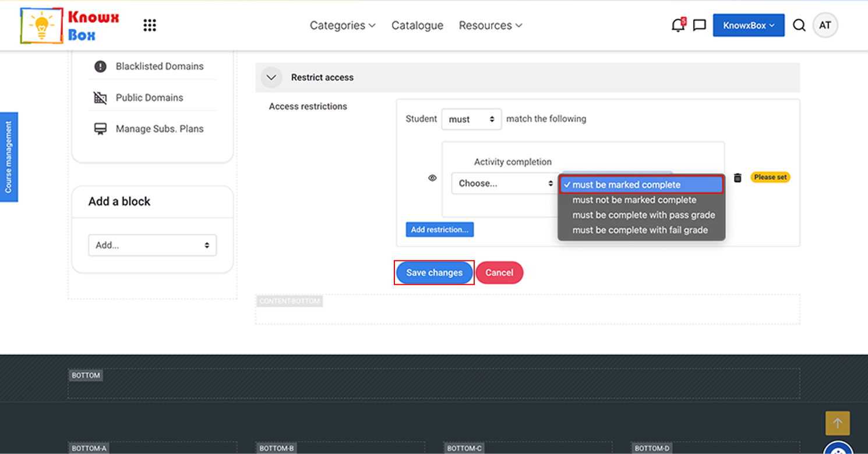
Task: Toggle the eye visibility of the restriction
Action: click(432, 178)
